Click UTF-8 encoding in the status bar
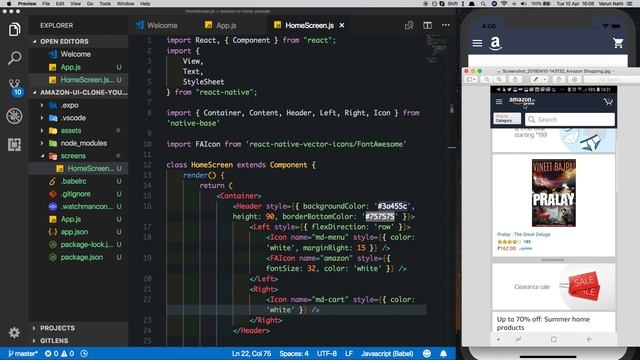This screenshot has height=360, width=640. (327, 353)
